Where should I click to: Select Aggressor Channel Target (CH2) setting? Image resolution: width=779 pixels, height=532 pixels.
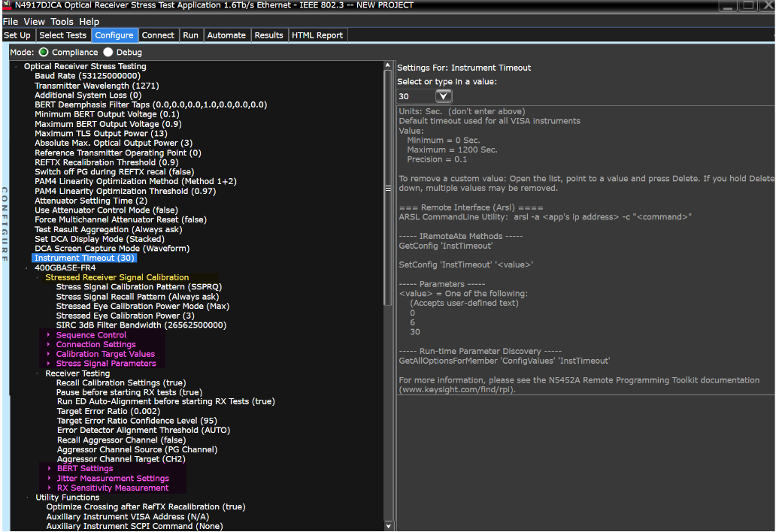click(121, 459)
